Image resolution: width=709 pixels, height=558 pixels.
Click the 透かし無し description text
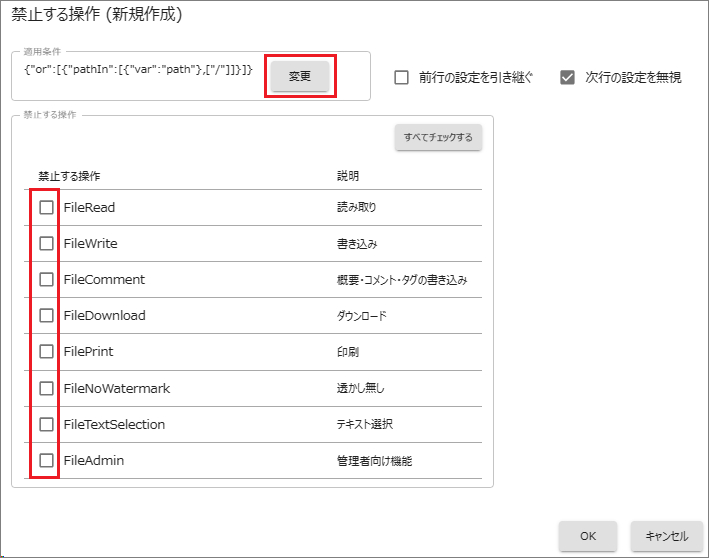click(360, 388)
